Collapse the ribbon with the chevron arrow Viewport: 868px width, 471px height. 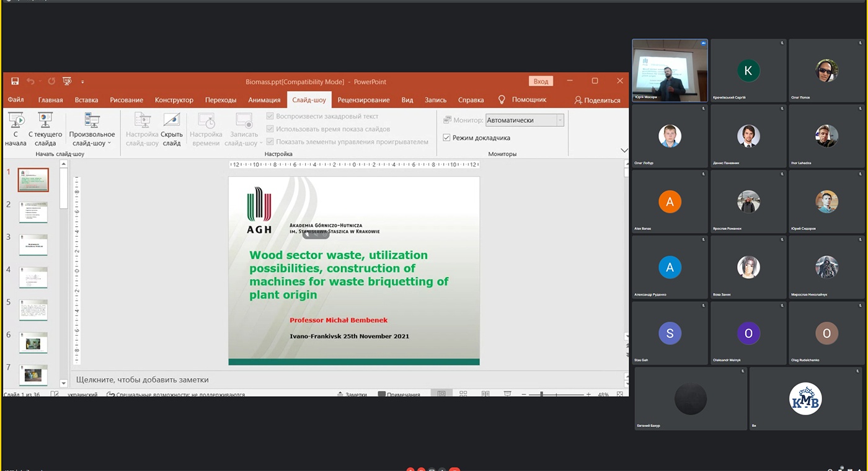[x=624, y=151]
